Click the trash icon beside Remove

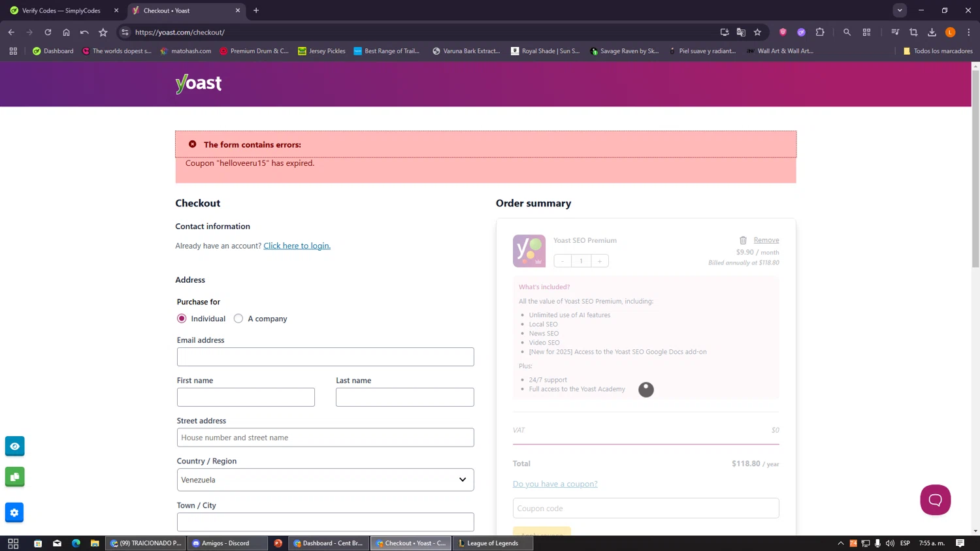743,240
